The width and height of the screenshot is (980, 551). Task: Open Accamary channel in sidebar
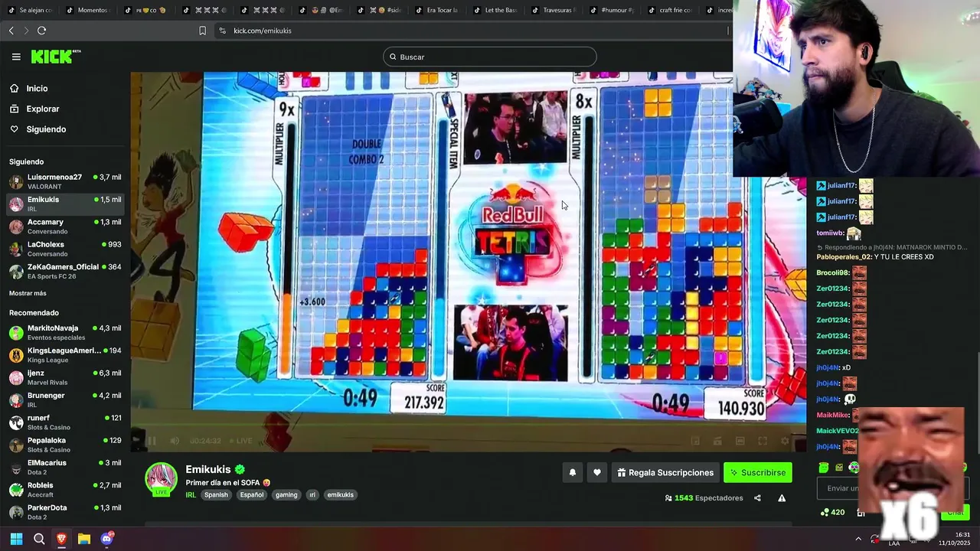(x=65, y=227)
